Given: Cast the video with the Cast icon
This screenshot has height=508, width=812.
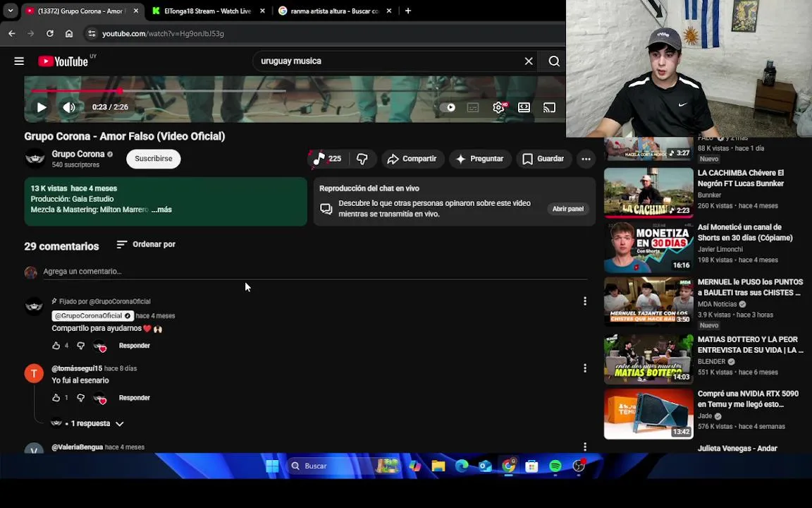Looking at the screenshot, I should tap(550, 107).
